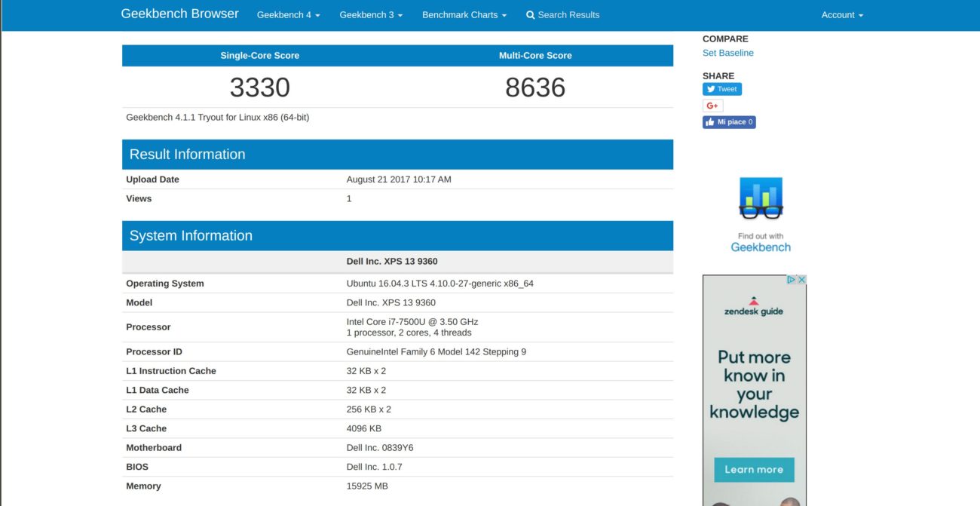This screenshot has height=506, width=980.
Task: Click the SHARE sidebar heading
Action: 718,76
